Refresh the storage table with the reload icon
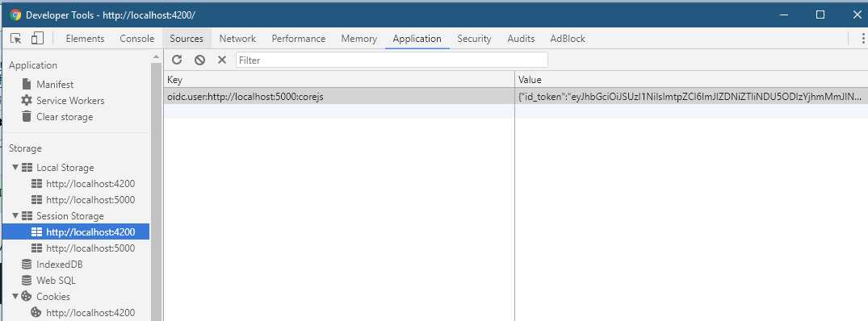Viewport: 868px width, 321px height. tap(177, 60)
